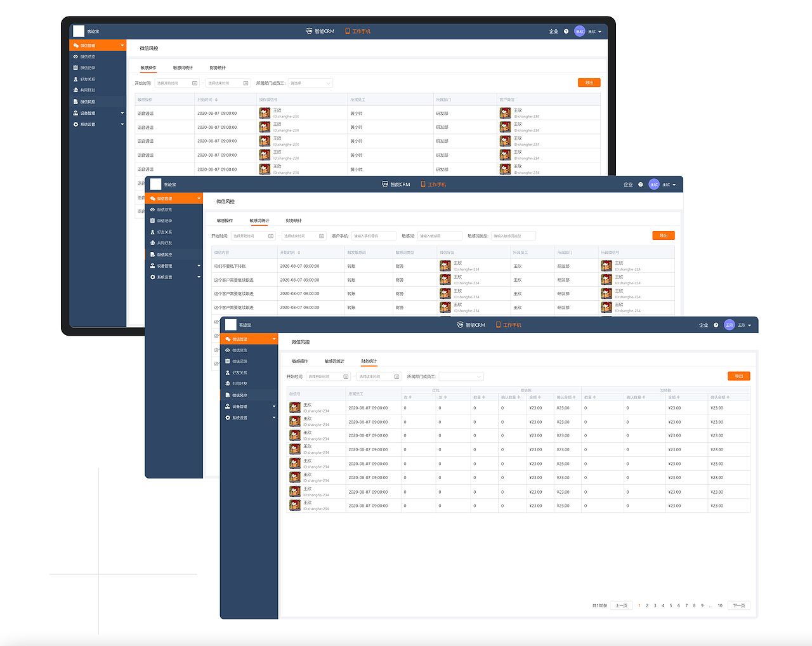Open 所属部门或员工 dropdown in 财务统计 window

click(461, 377)
